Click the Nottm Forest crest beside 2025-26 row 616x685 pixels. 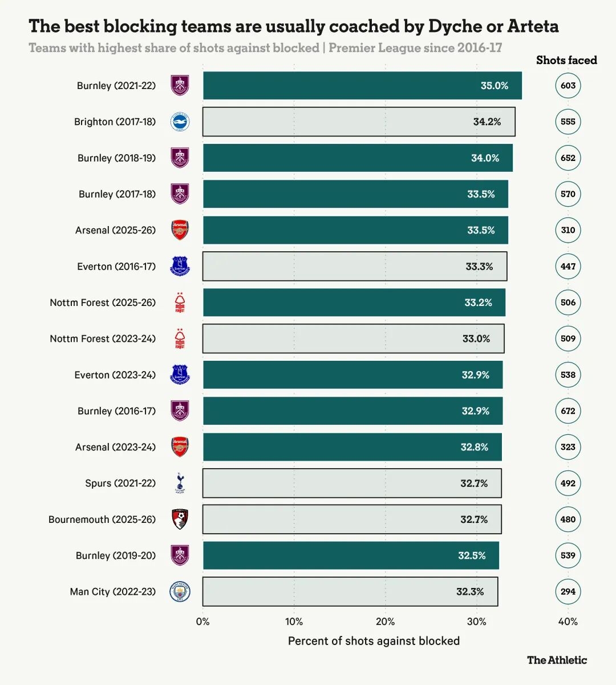[x=180, y=303]
